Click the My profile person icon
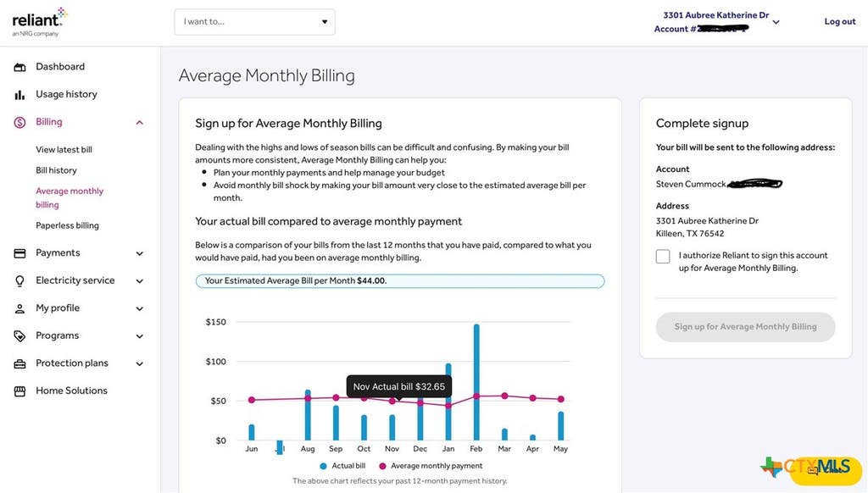The width and height of the screenshot is (868, 493). 20,308
